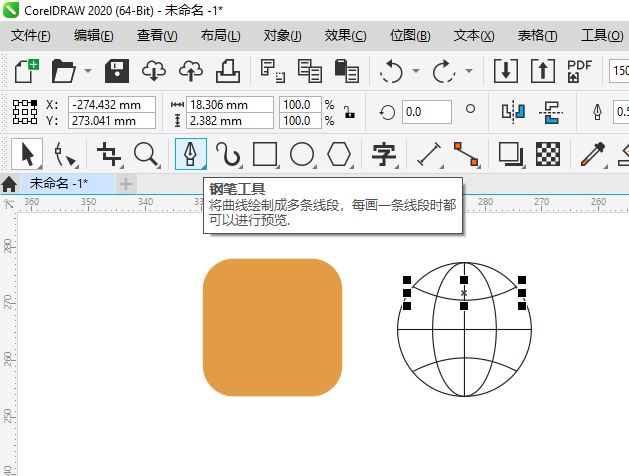
Task: Open the 布局(L) menu
Action: coord(220,36)
